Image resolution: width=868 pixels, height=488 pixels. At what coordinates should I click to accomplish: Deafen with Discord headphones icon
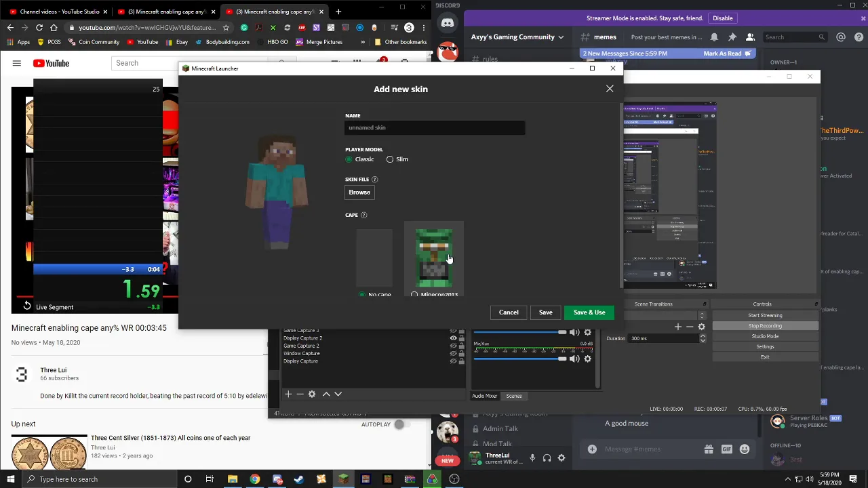(x=547, y=458)
